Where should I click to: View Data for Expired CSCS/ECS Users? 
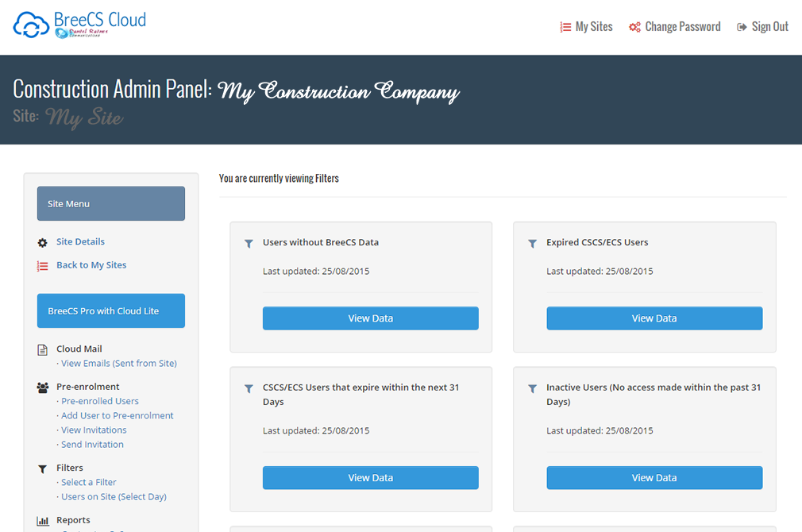point(654,318)
